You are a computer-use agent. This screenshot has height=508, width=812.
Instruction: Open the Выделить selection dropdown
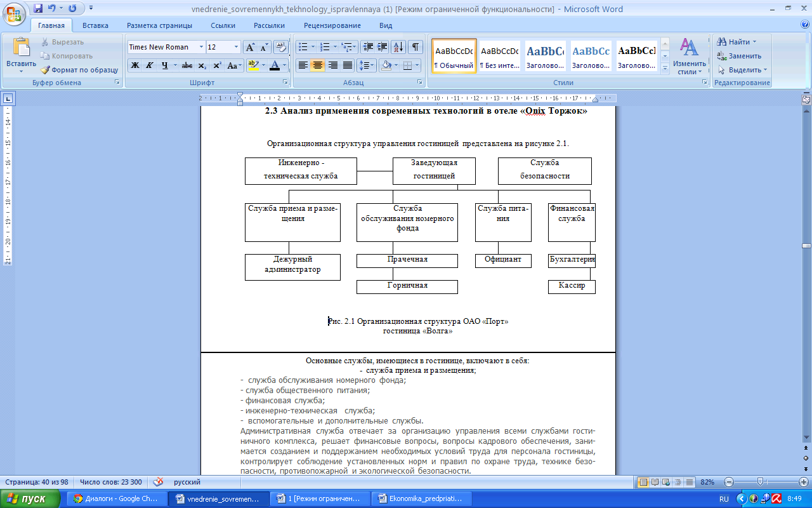743,70
